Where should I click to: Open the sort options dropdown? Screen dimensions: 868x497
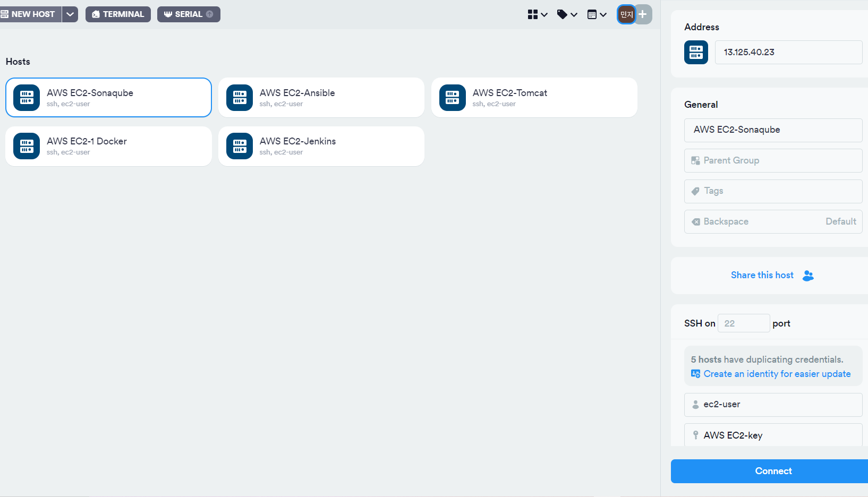[x=597, y=14]
